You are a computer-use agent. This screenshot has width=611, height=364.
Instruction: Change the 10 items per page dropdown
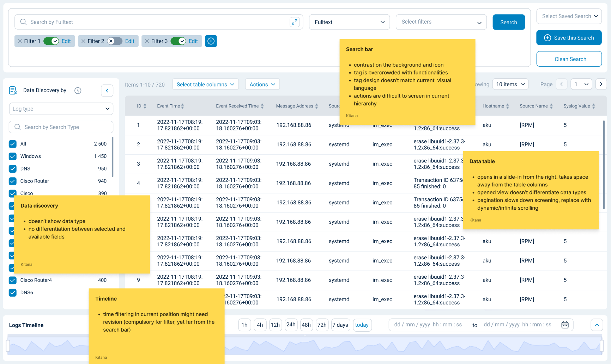[510, 84]
